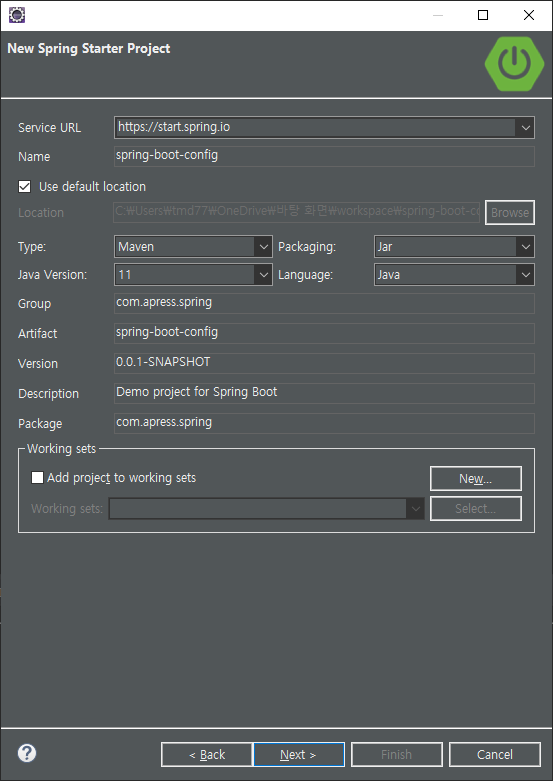Click the greyed-out Location path field
553x781 pixels.
297,212
